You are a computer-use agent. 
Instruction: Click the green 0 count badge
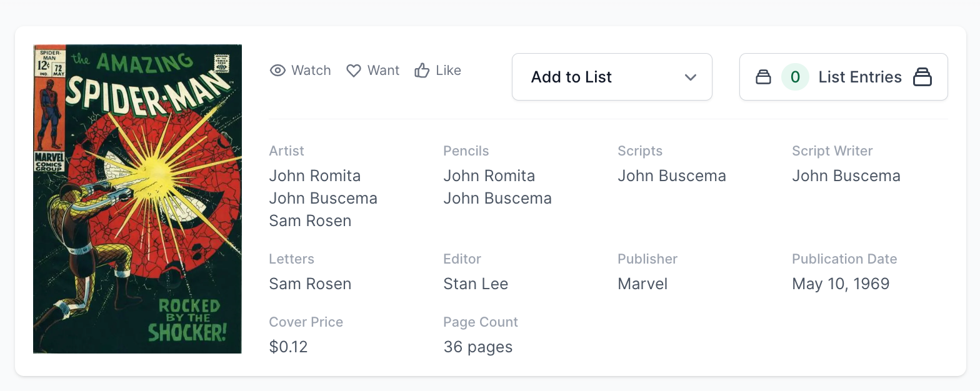click(795, 77)
